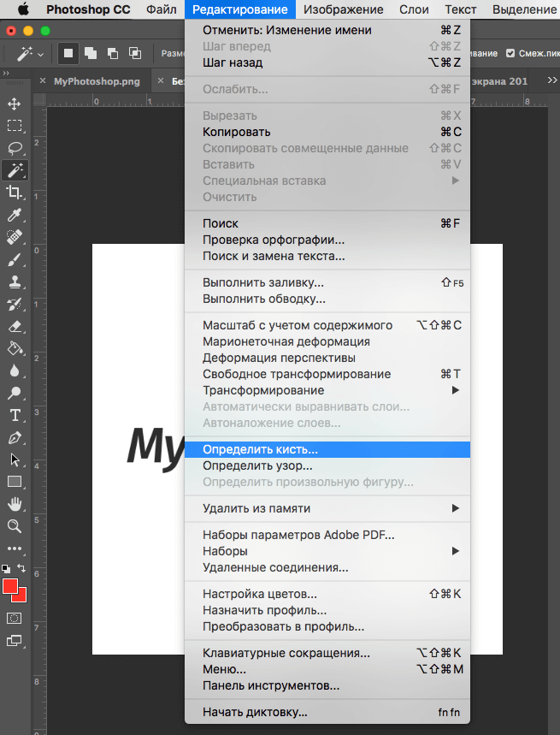Choose Add to Selection mode
The height and width of the screenshot is (735, 560).
[91, 53]
